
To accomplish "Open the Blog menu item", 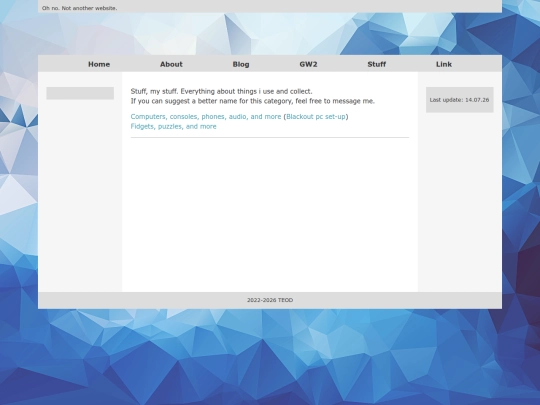I will tap(241, 64).
